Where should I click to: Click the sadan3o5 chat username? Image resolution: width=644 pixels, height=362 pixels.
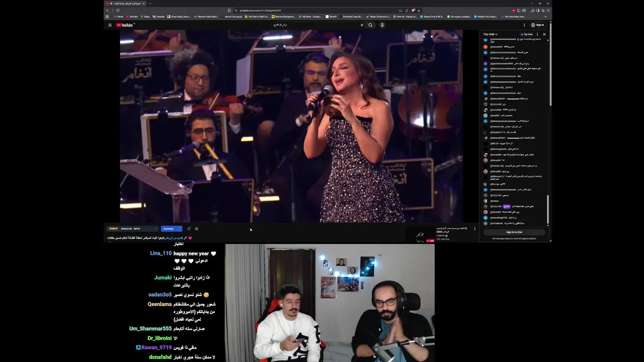pos(160,295)
